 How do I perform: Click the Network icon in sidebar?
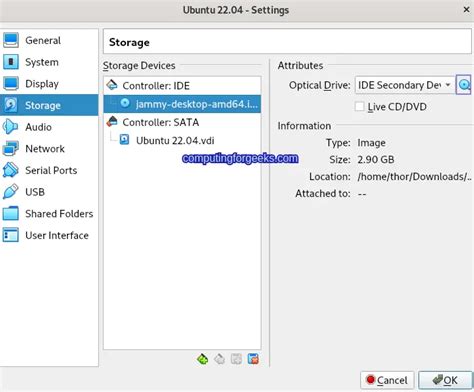coord(11,149)
